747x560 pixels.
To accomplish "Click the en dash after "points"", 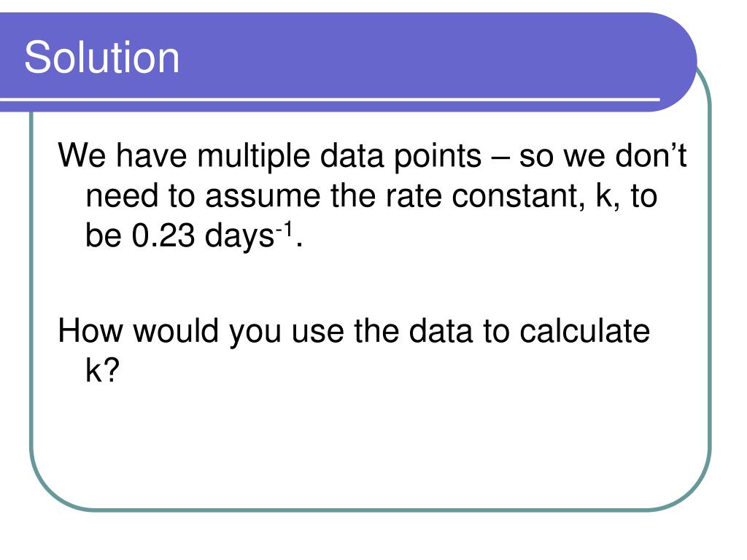I will coord(500,157).
